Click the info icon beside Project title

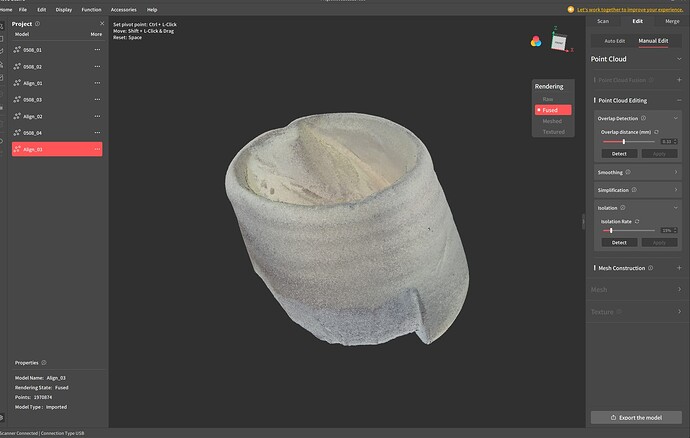[x=37, y=24]
